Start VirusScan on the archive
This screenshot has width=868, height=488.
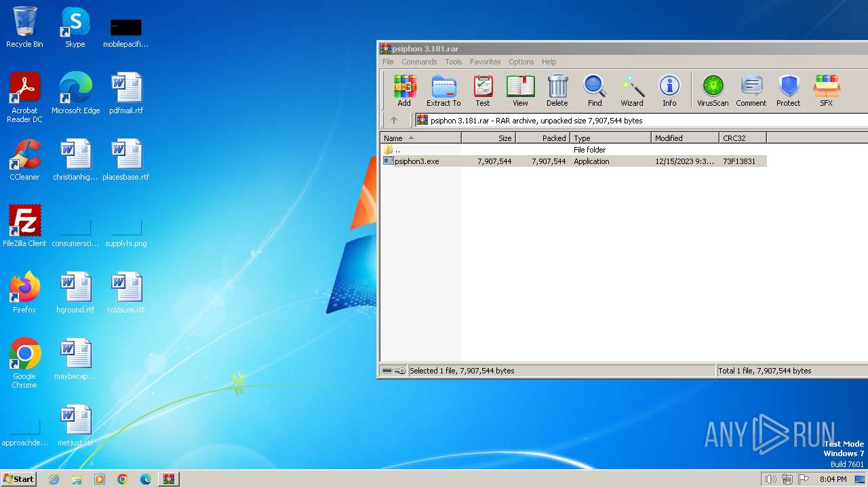click(713, 91)
